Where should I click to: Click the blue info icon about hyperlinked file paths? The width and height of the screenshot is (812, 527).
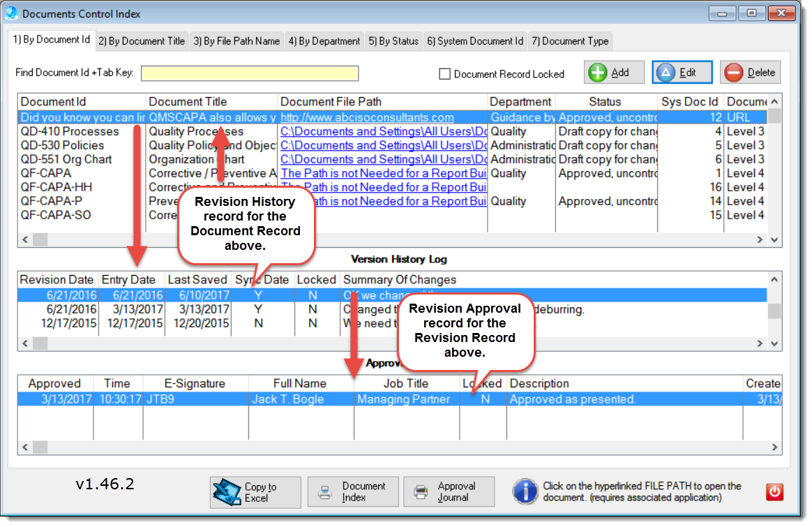coord(525,491)
